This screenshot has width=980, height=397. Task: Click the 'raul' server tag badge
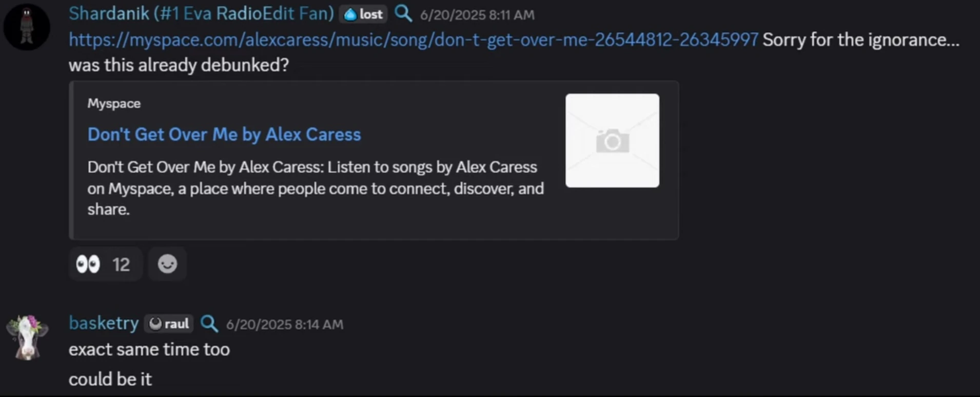[x=169, y=324]
